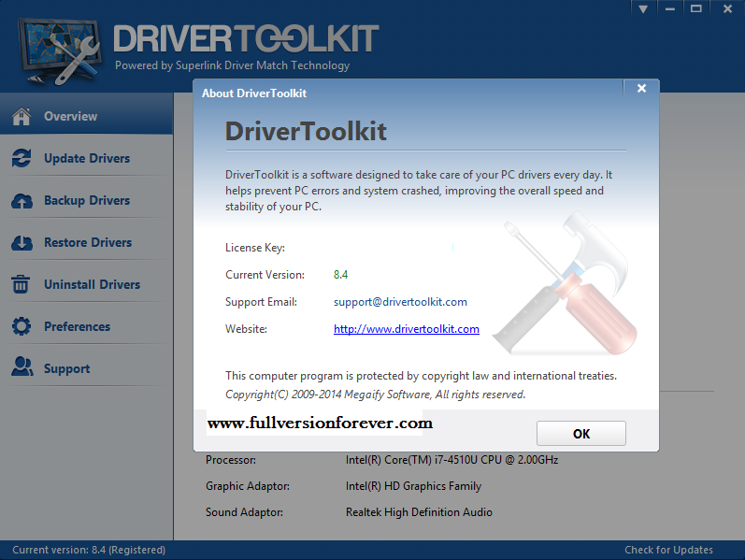Click Intel(R) HD Graphics Family value

coord(413,486)
